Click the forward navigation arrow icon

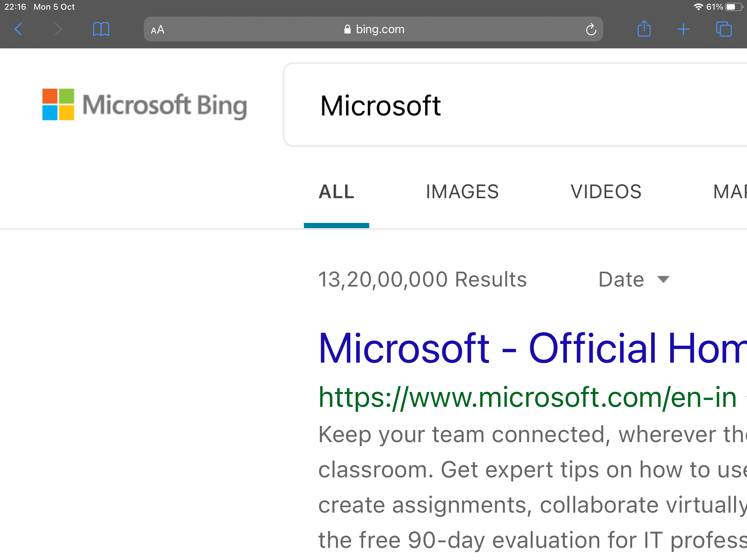[57, 29]
